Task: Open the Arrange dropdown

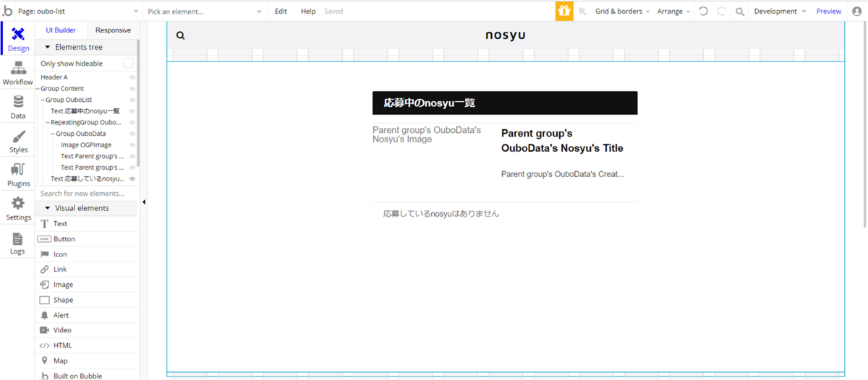Action: pyautogui.click(x=673, y=12)
